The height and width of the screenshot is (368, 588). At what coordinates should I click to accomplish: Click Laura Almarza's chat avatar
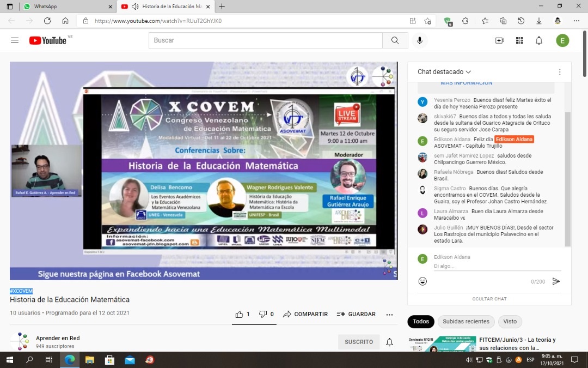422,213
